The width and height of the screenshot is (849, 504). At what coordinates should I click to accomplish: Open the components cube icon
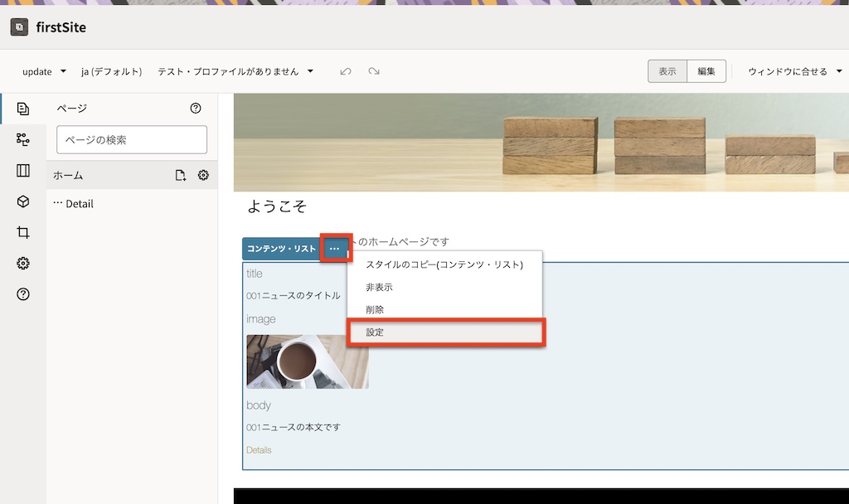(x=23, y=201)
